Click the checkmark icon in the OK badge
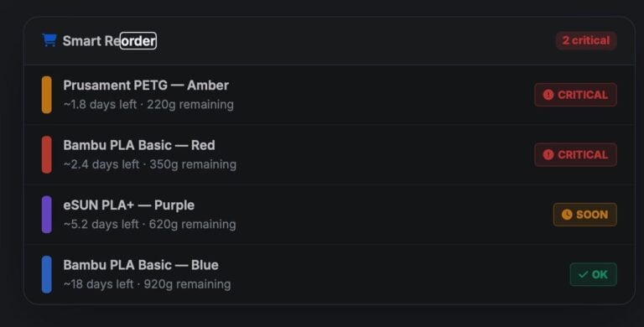This screenshot has width=644, height=327. (x=584, y=274)
